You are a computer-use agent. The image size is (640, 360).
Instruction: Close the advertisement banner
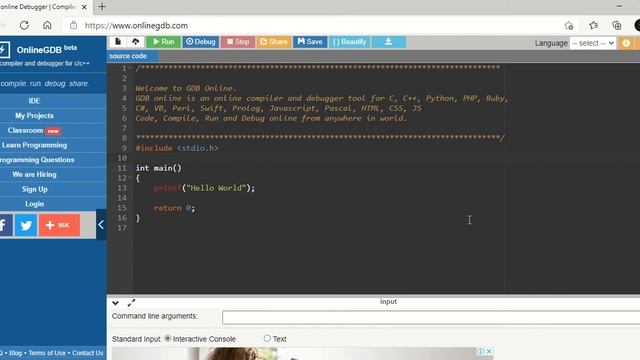[x=489, y=351]
